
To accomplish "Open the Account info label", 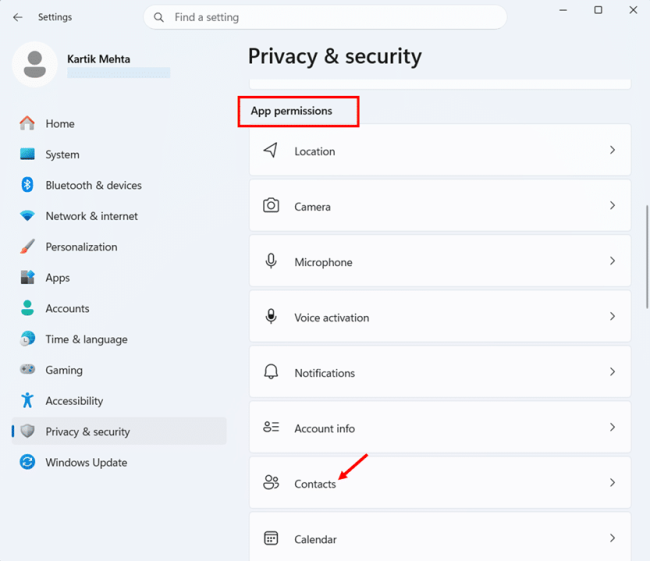I will point(325,428).
